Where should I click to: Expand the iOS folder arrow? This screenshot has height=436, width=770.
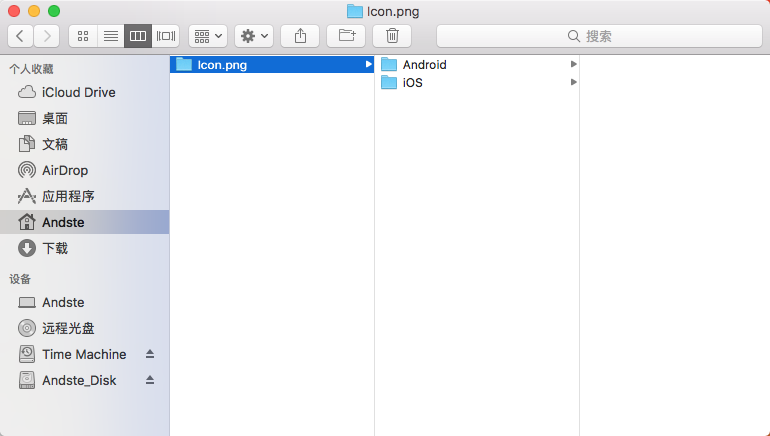point(573,82)
